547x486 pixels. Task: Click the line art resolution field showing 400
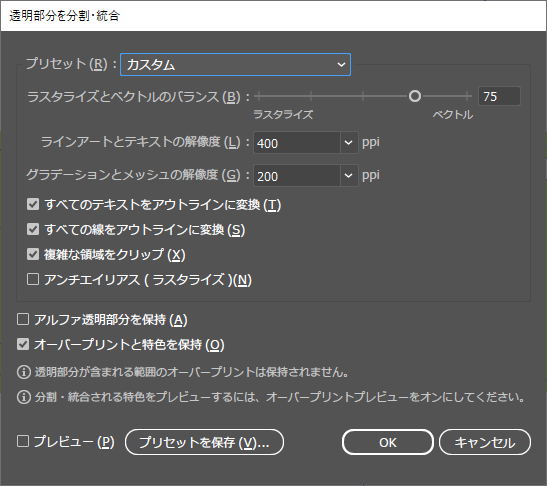point(297,143)
